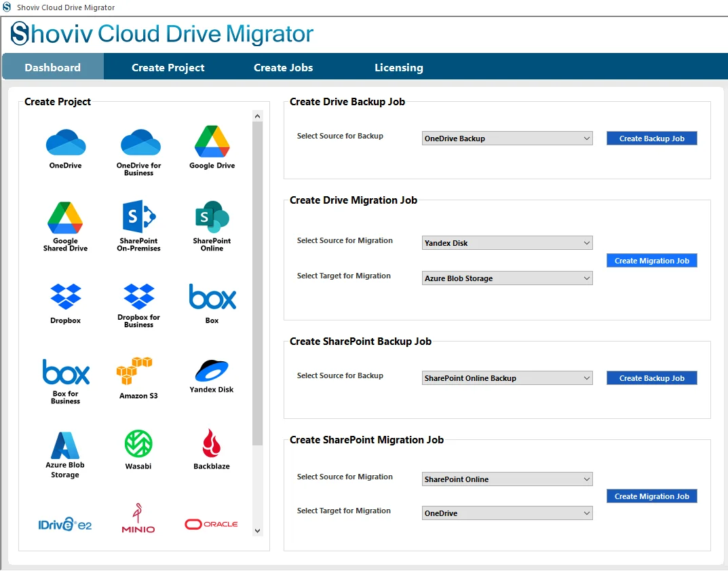Viewport: 728px width, 571px height.
Task: Select the IDrive e2 icon
Action: click(x=65, y=524)
